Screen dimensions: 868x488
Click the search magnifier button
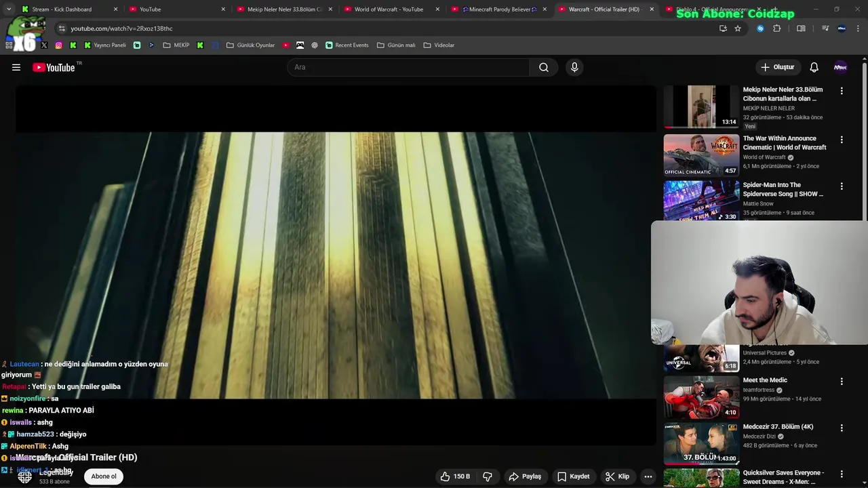click(544, 67)
